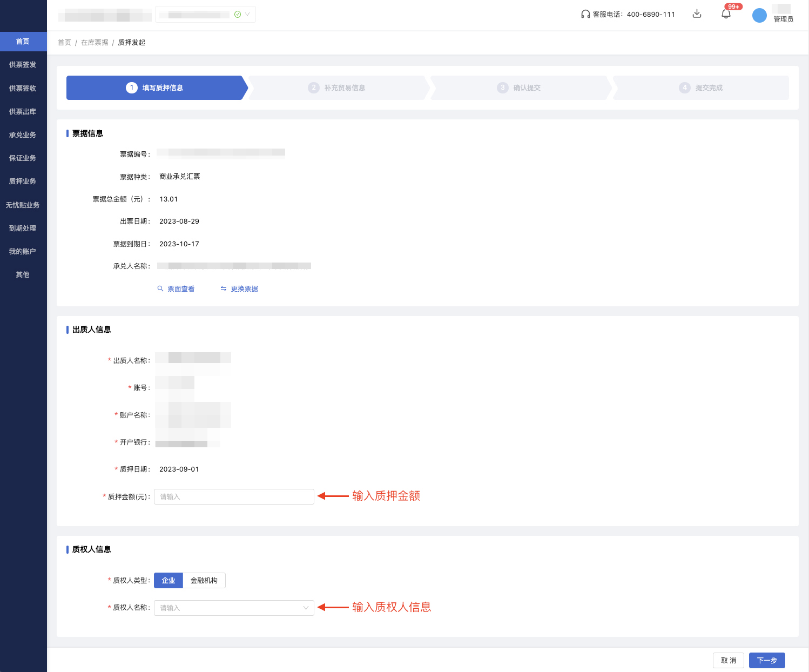Screen dimensions: 809x672
Task: Open notifications bell with 99+ badge
Action: click(726, 14)
